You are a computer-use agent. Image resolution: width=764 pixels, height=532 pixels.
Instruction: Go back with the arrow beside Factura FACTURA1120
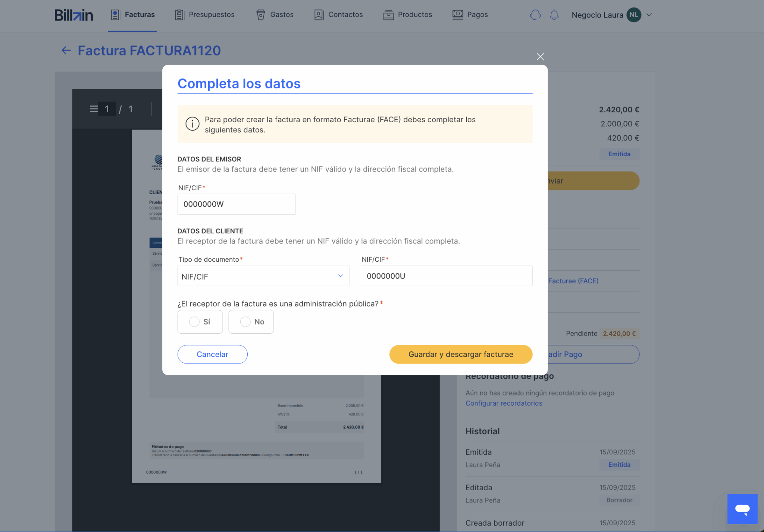pos(66,50)
